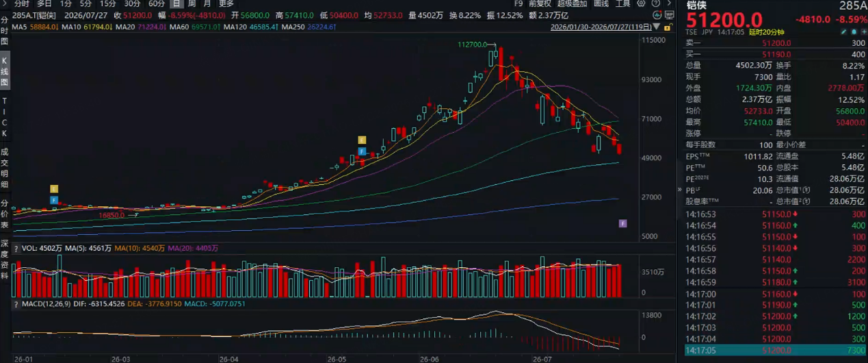
Task: Select the 30分 interval tab
Action: pos(132,3)
